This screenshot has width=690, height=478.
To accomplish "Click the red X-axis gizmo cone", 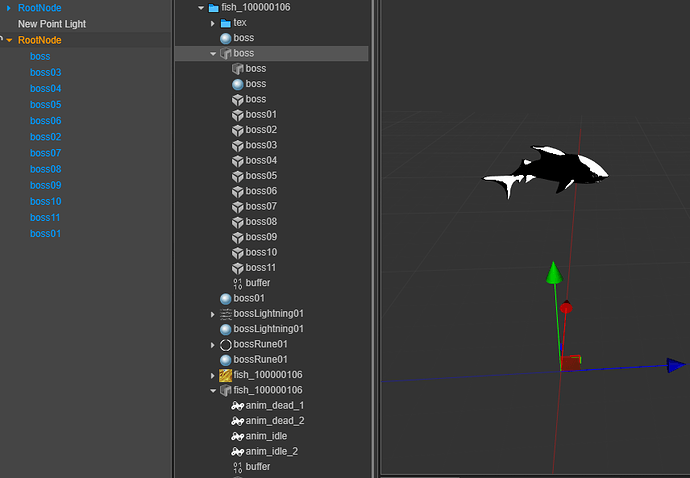I will [566, 307].
